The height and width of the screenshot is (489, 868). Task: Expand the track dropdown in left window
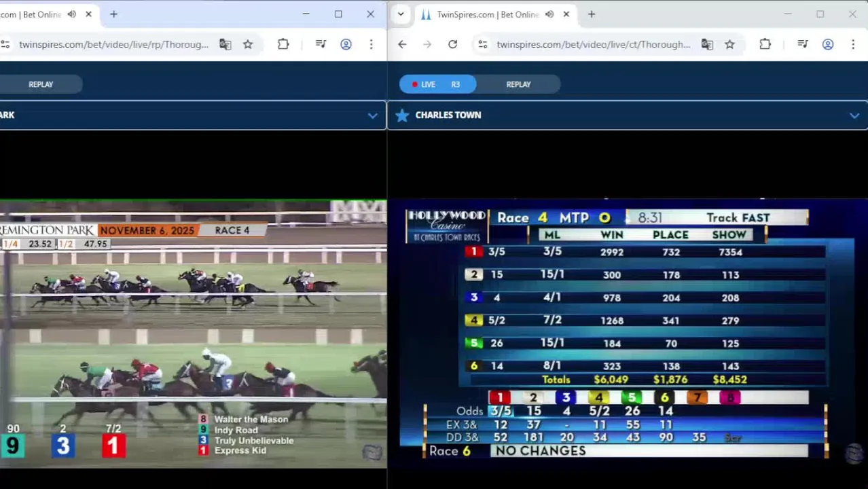point(372,115)
